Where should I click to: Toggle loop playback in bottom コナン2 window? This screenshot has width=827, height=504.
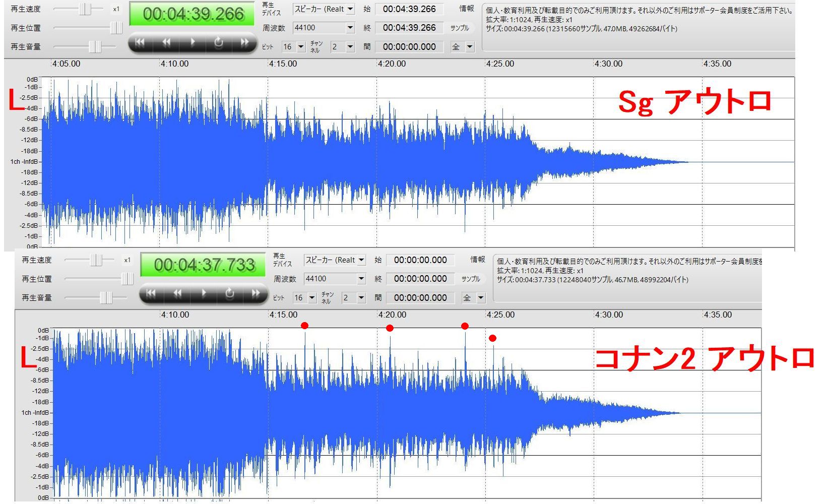(230, 293)
